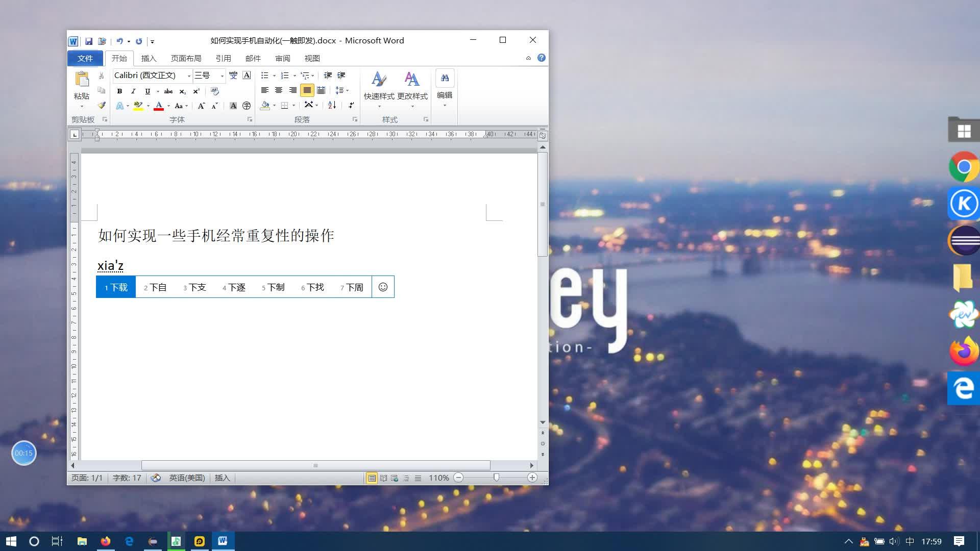The height and width of the screenshot is (551, 980).
Task: Toggle Bold formatting
Action: [119, 91]
